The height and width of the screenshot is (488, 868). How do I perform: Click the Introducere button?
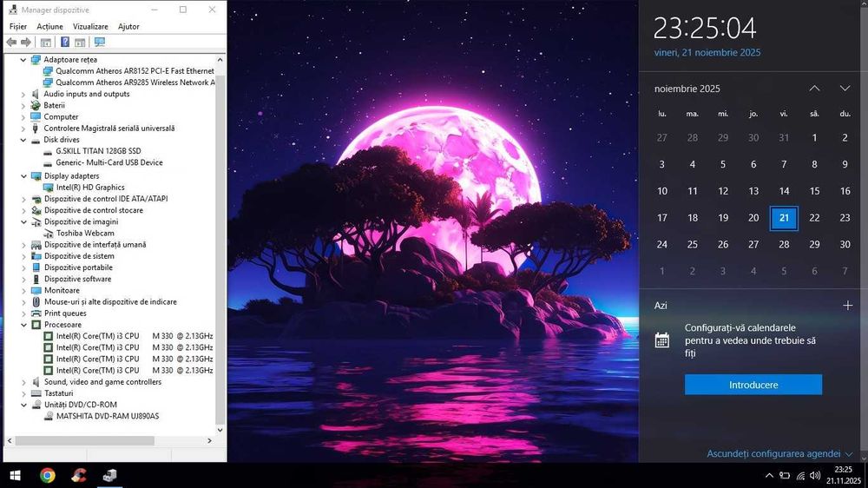(x=753, y=385)
